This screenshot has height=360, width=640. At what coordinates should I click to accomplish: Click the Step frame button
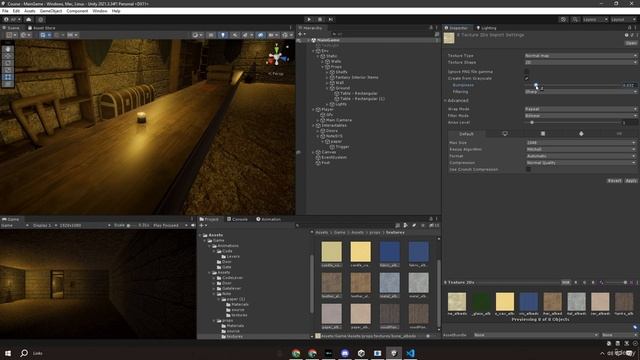click(x=331, y=19)
